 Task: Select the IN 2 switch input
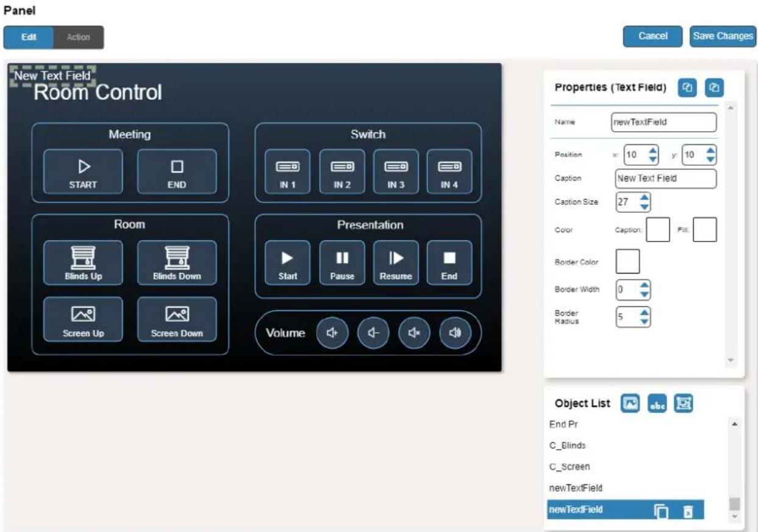pos(342,172)
